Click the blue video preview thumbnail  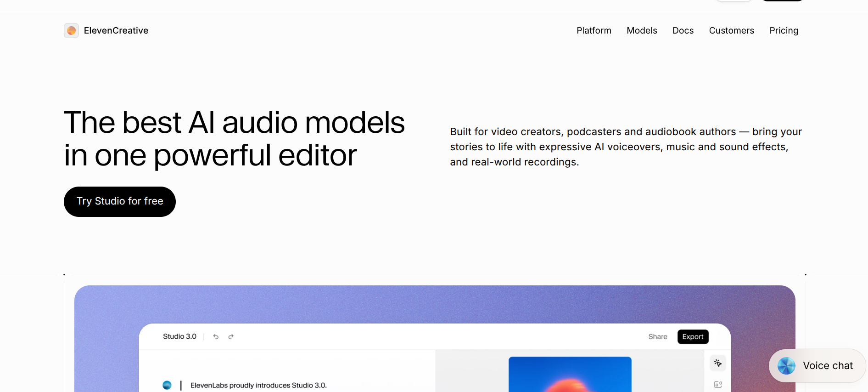[570, 374]
